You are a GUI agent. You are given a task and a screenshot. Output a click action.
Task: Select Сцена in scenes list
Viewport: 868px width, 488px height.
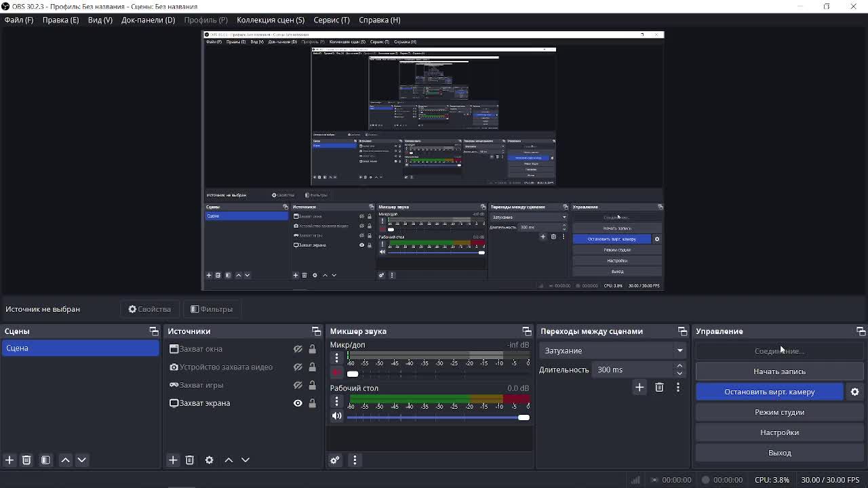pos(80,348)
